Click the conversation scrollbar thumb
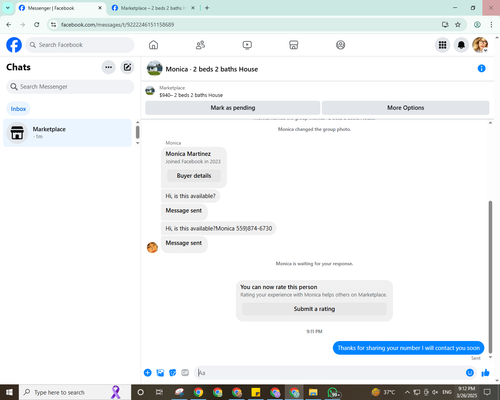The width and height of the screenshot is (500, 400). tap(490, 277)
